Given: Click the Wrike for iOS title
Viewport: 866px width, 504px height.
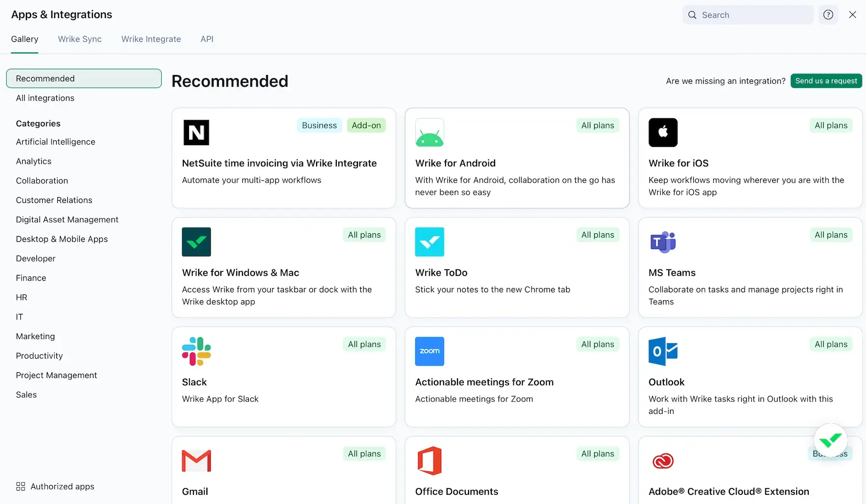Looking at the screenshot, I should point(678,164).
